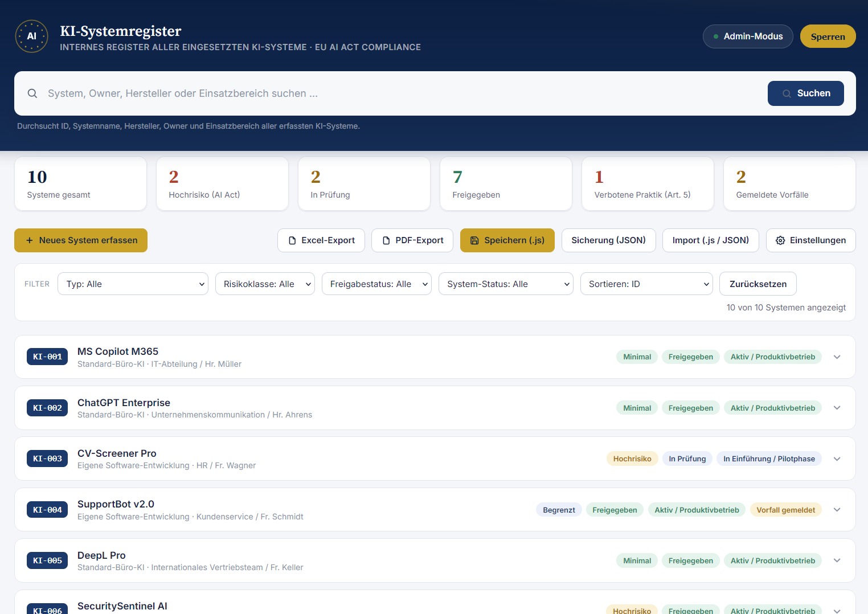Screen dimensions: 868x614
Task: Click the DeepL Pro system name
Action: (x=101, y=555)
